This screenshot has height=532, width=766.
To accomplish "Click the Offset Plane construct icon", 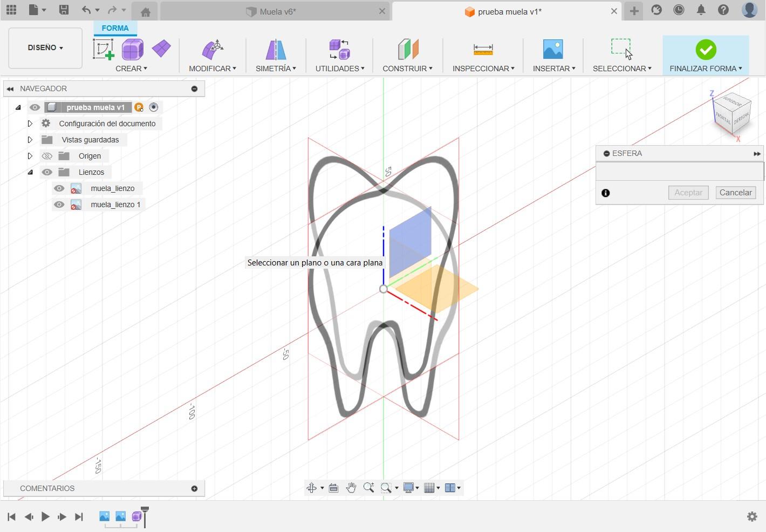I will [x=408, y=49].
